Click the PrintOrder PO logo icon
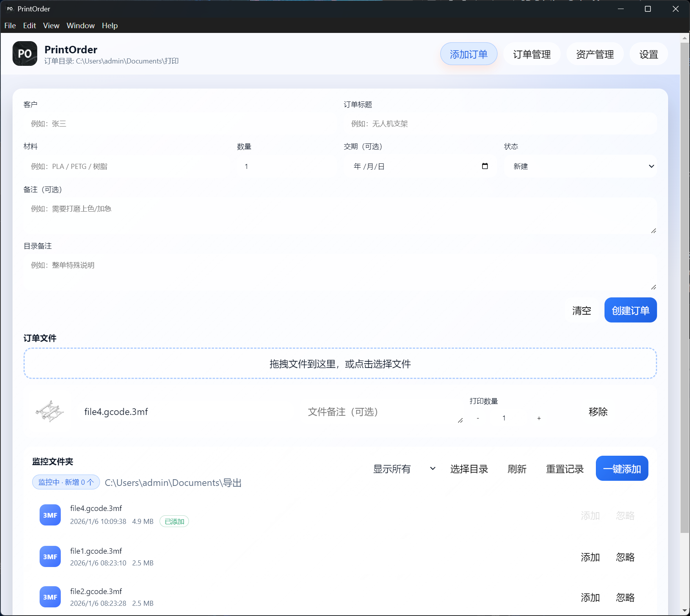This screenshot has width=690, height=616. (25, 54)
